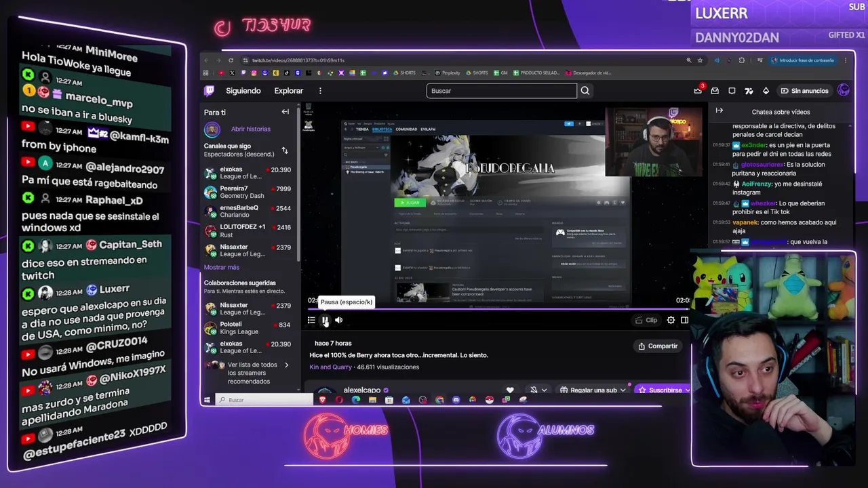
Task: Open the GM bookmark
Action: 500,73
